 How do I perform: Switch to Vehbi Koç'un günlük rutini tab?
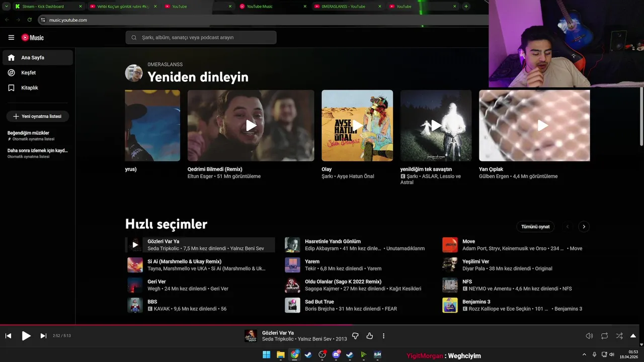[123, 7]
